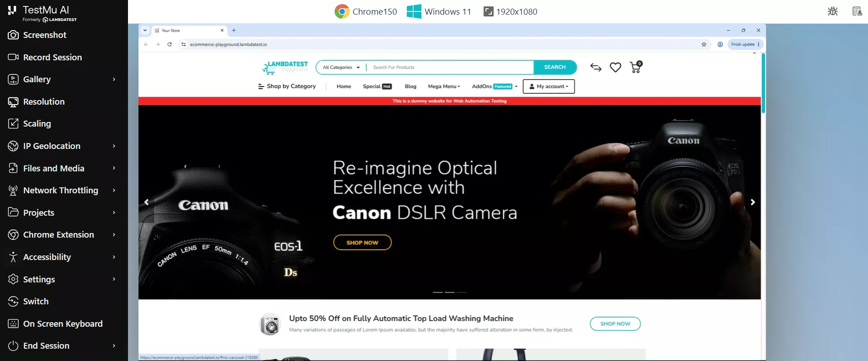Select the first carousel indicator
868x361 pixels.
tap(438, 292)
